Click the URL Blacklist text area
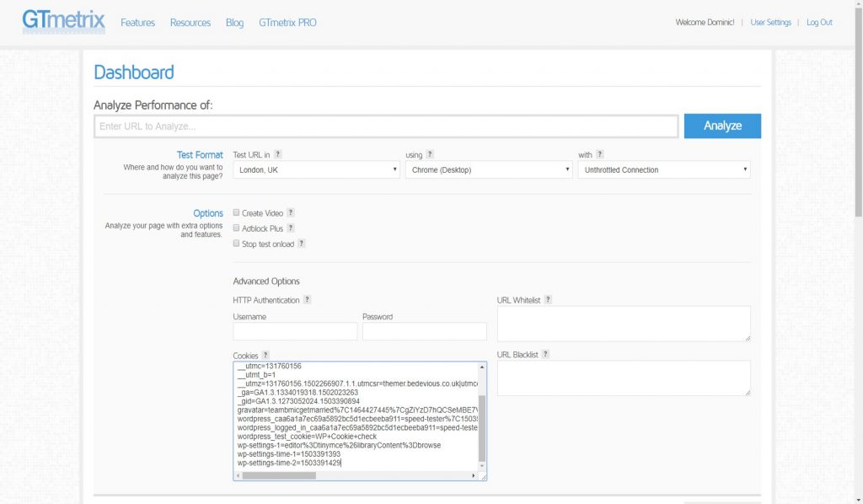Viewport: 863px width, 504px height. coord(624,378)
